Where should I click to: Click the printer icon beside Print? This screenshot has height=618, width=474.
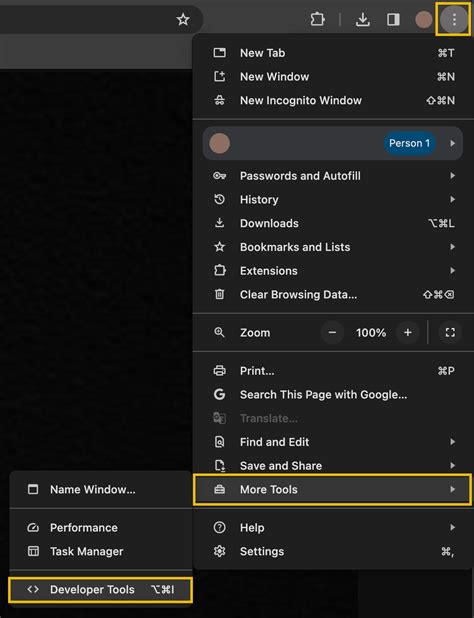pyautogui.click(x=219, y=370)
